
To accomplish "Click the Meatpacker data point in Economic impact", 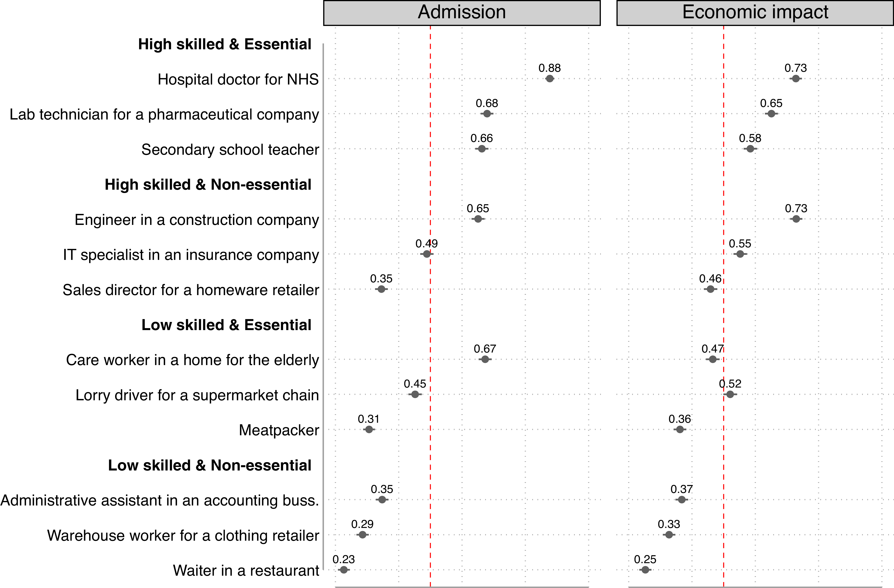I will coord(680,429).
